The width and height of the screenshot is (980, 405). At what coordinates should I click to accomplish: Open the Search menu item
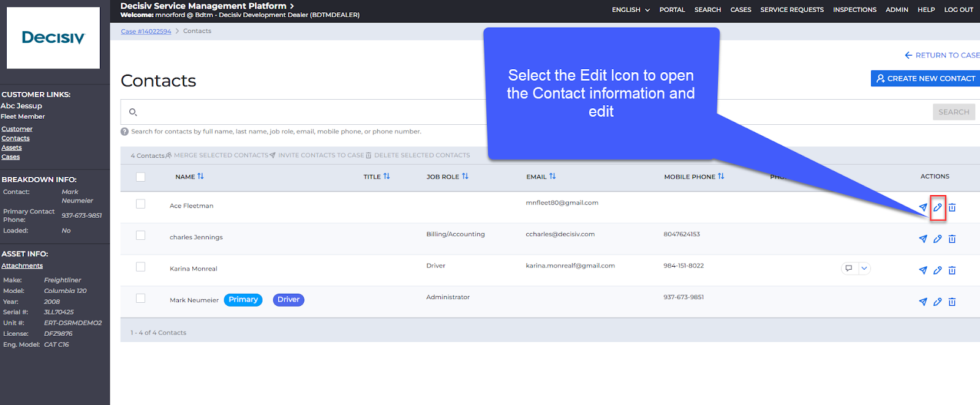pyautogui.click(x=707, y=10)
